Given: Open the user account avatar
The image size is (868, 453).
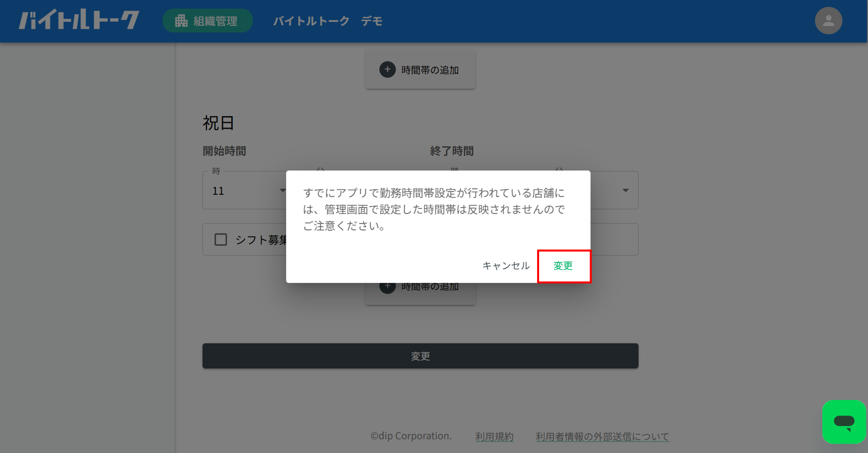Looking at the screenshot, I should click(x=828, y=21).
